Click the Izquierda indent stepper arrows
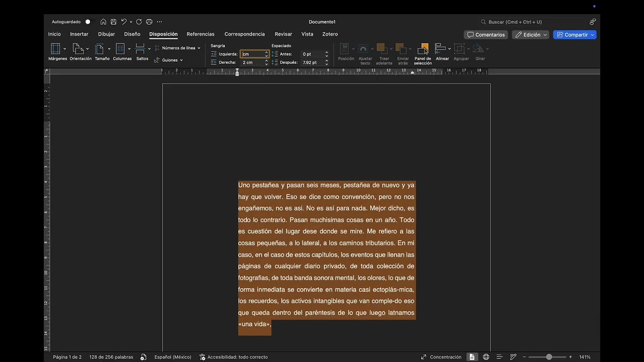The width and height of the screenshot is (644, 362). 267,54
